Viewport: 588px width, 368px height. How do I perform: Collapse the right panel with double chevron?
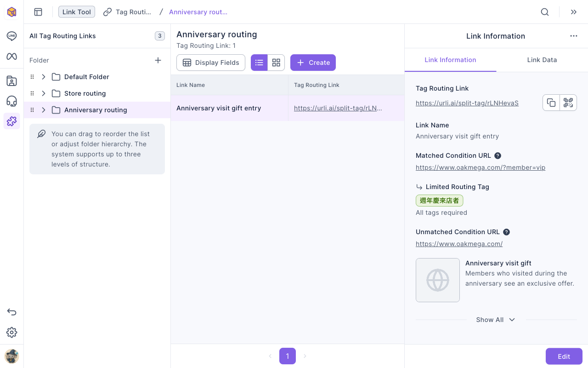click(574, 12)
